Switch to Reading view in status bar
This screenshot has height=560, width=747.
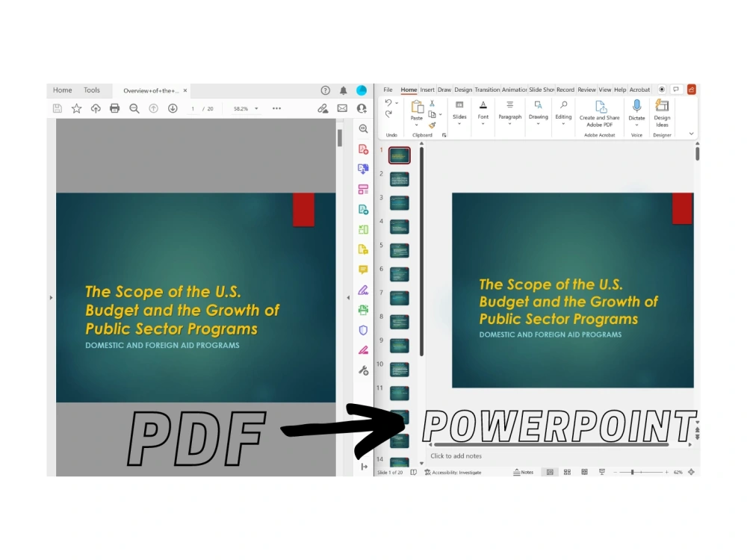pyautogui.click(x=585, y=473)
